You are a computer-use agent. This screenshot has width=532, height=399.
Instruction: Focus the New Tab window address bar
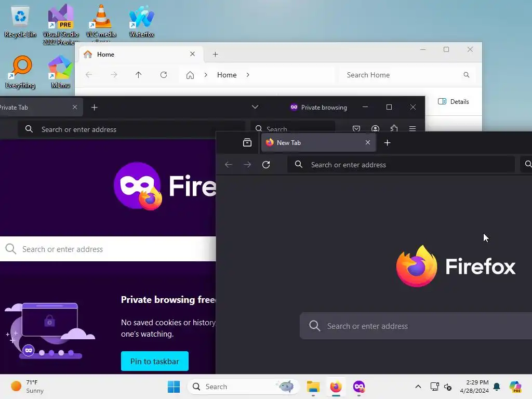[401, 165]
